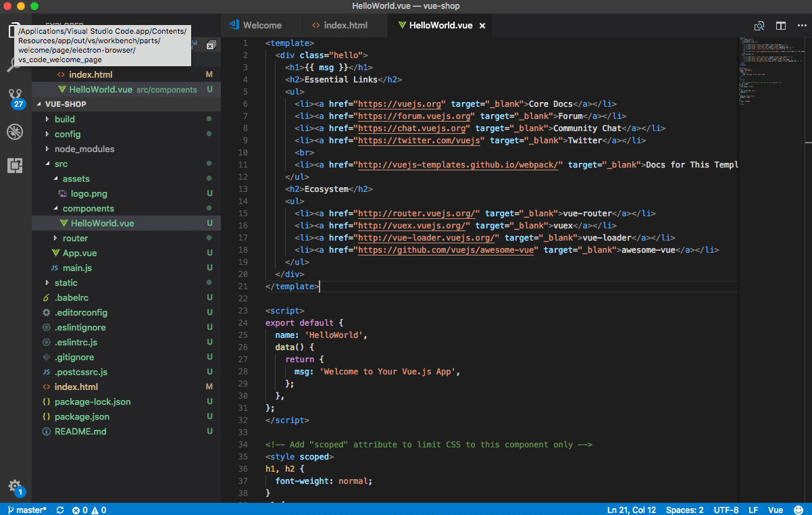Viewport: 812px width, 515px height.
Task: Collapse the src folder
Action: click(61, 164)
